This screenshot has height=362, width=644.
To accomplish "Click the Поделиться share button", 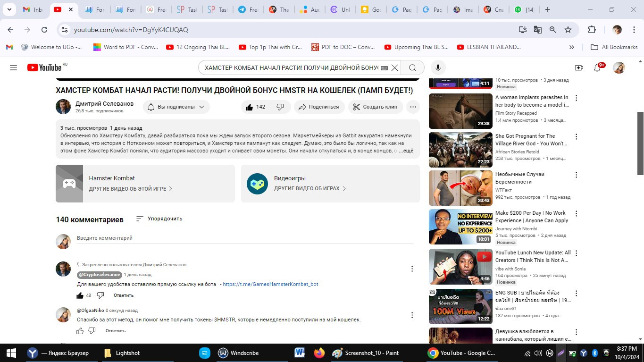I will pos(319,107).
